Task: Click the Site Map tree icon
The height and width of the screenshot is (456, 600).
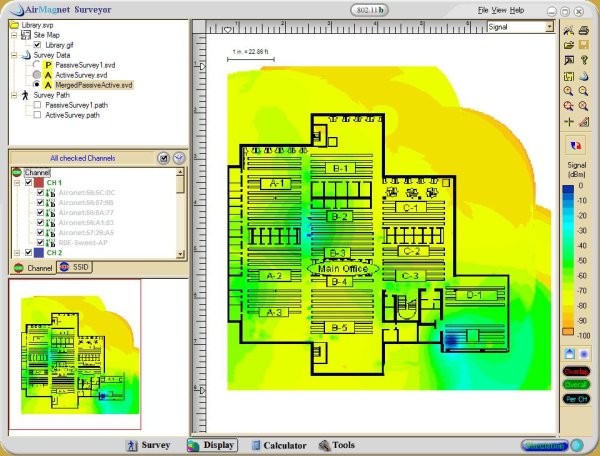Action: [26, 35]
